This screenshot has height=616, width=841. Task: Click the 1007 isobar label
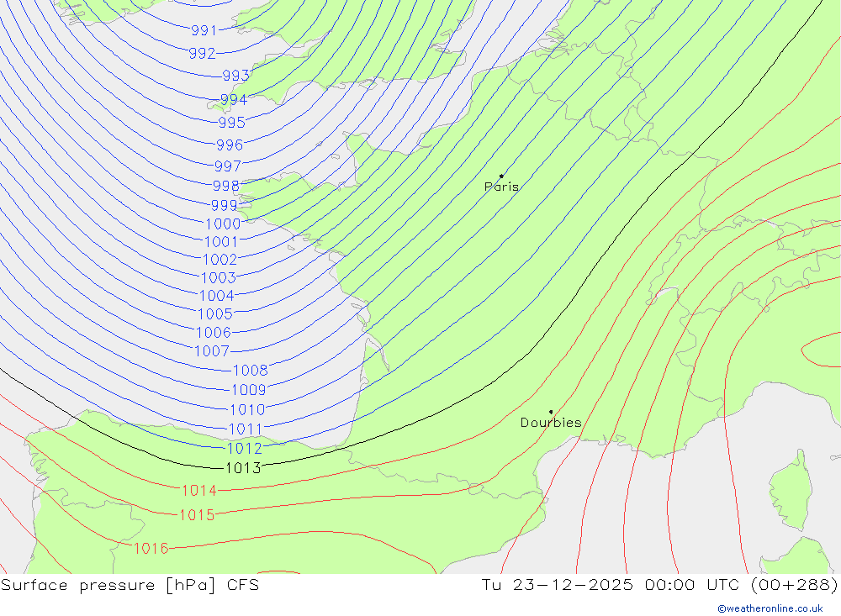click(212, 351)
